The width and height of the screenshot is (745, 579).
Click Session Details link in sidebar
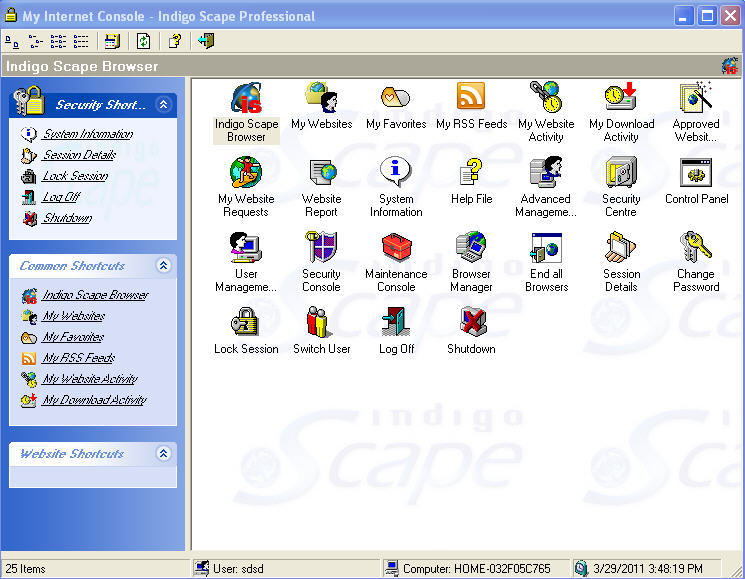click(79, 155)
